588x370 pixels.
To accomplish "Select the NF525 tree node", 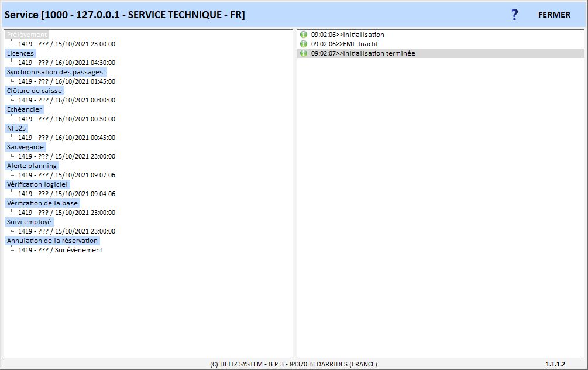I will point(16,128).
